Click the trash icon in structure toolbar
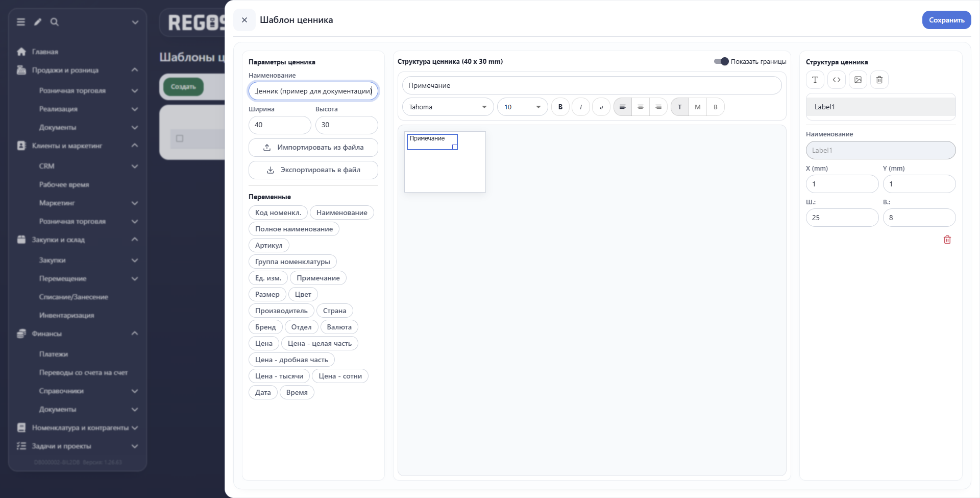The image size is (980, 498). pyautogui.click(x=879, y=80)
